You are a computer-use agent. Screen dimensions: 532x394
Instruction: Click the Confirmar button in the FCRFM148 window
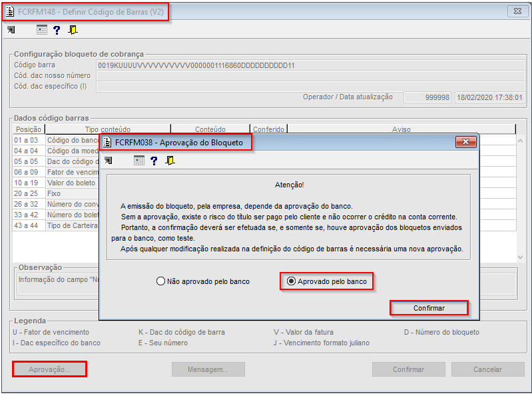409,369
